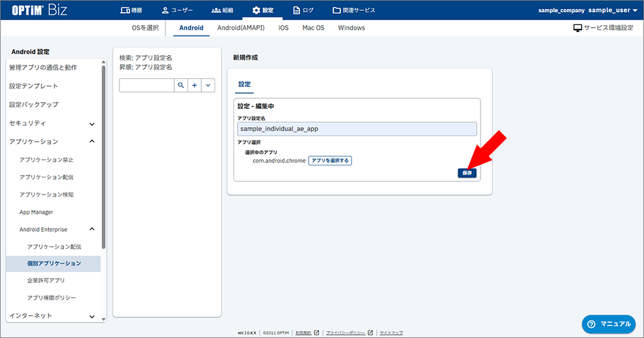The image size is (644, 338).
Task: Select アプリケーション配信 under Android Enterprise
Action: coord(53,247)
